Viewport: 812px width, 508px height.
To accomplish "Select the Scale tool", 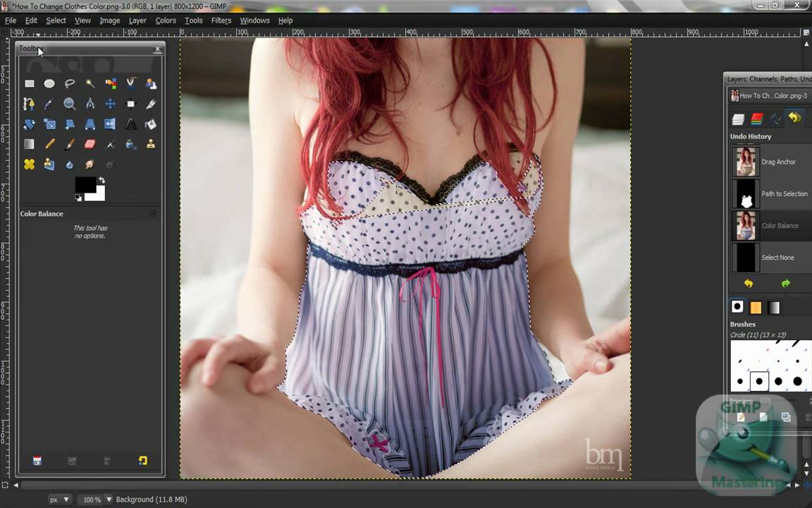I will pos(49,124).
